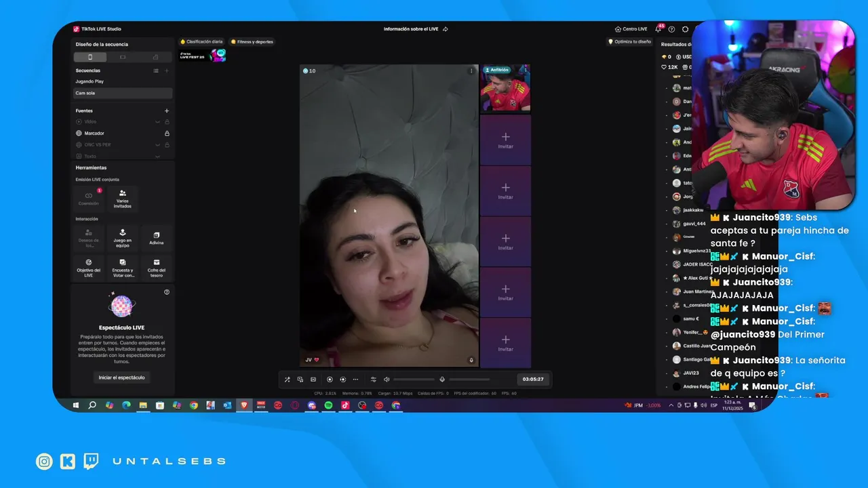Toggle guest microphone icon on video tile

point(471,360)
